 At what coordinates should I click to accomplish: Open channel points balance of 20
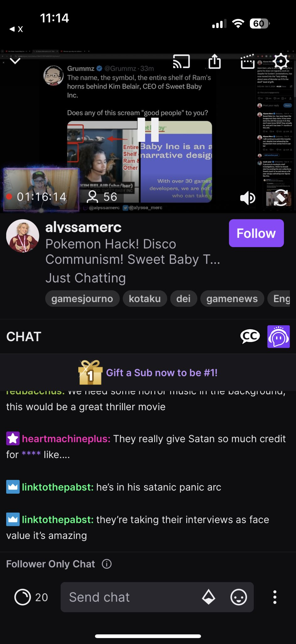point(31,597)
